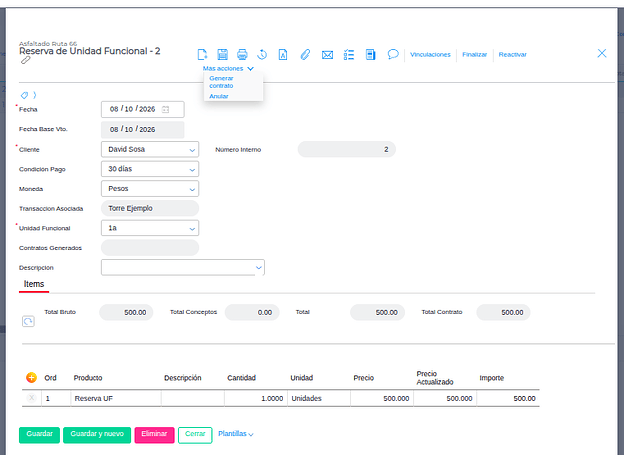Click the Total field between Conceptos and Contrato

click(377, 312)
